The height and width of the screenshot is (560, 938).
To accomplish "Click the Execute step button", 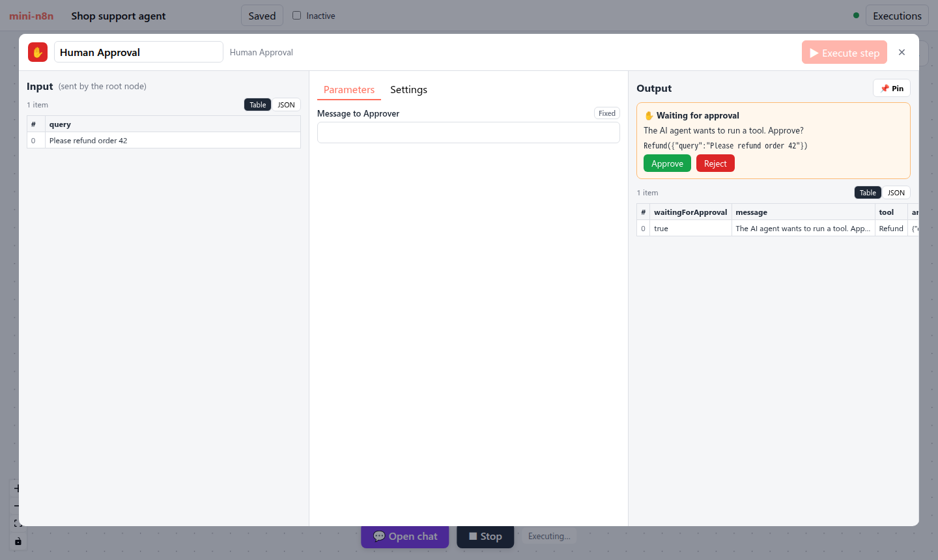I will point(844,53).
